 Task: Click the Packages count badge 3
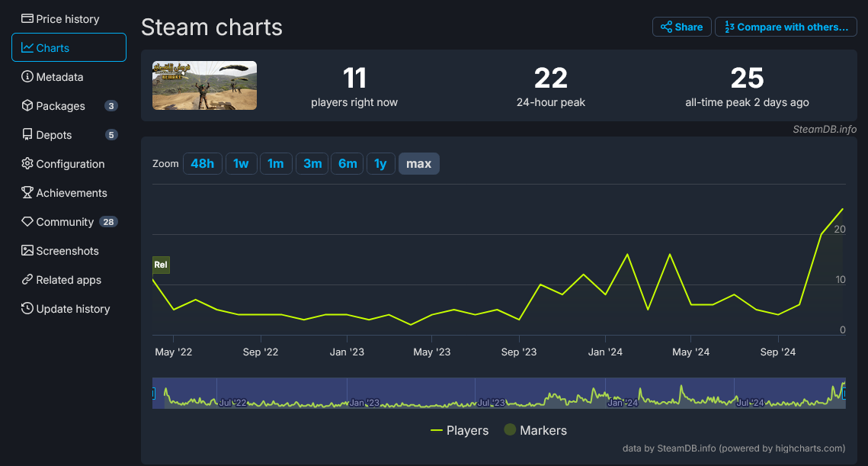[x=111, y=106]
